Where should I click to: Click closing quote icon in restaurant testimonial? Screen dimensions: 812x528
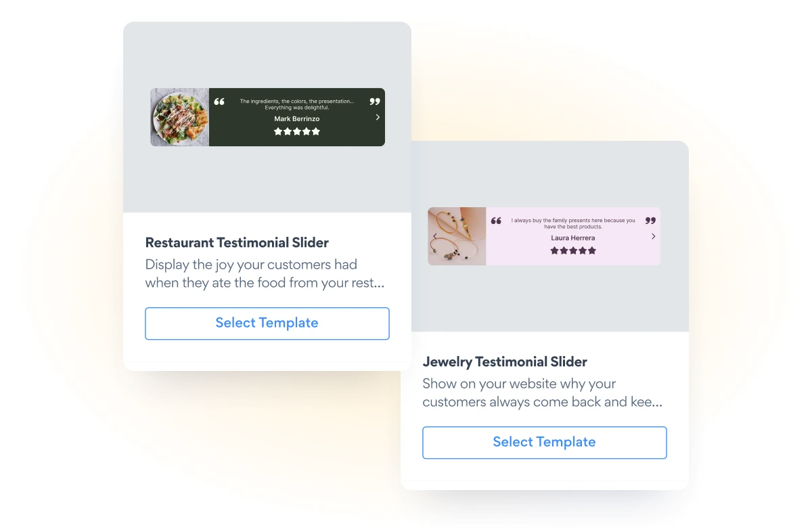[x=375, y=102]
